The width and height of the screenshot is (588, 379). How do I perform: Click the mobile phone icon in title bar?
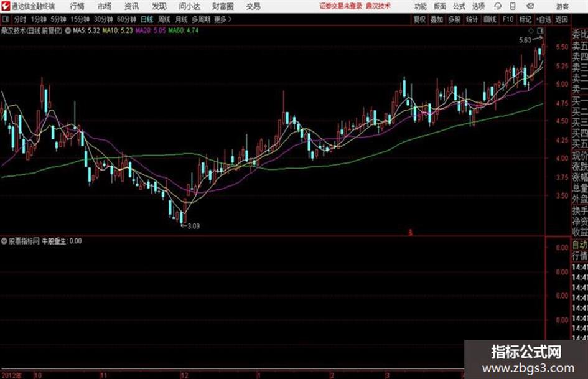click(513, 6)
